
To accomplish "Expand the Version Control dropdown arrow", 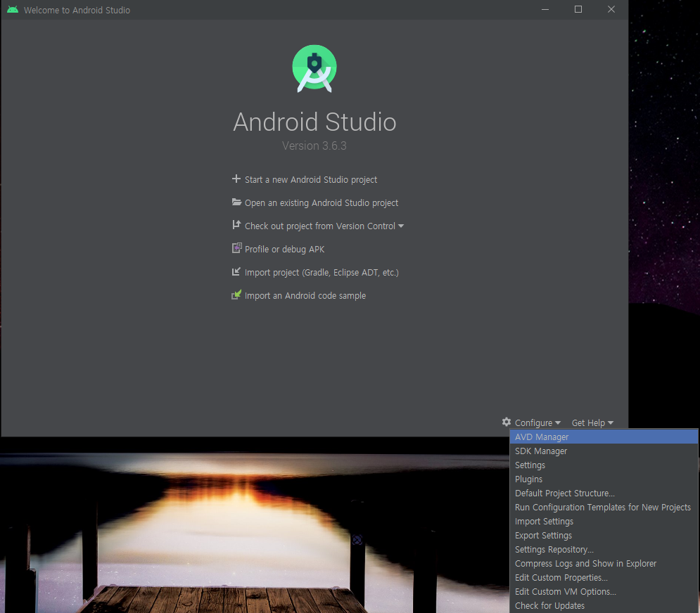I will click(x=401, y=226).
